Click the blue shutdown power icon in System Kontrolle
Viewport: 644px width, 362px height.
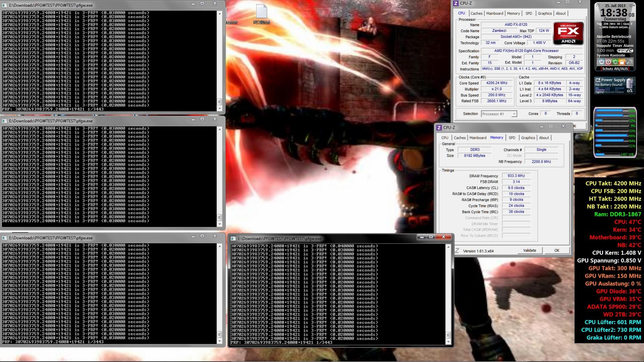[601, 62]
